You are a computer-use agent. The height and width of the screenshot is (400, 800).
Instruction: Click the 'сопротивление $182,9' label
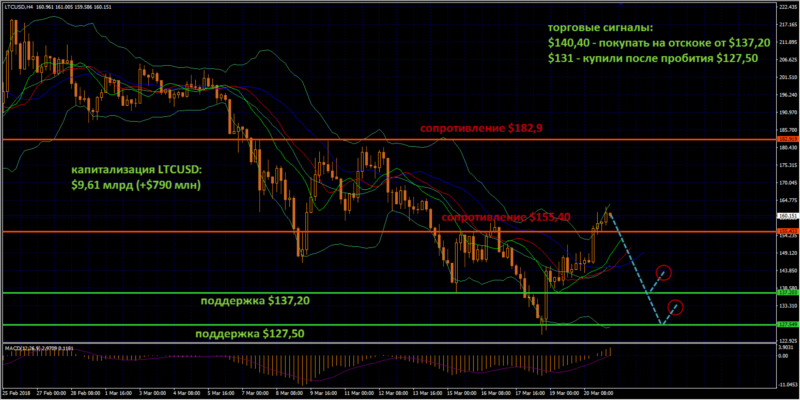[x=481, y=129]
